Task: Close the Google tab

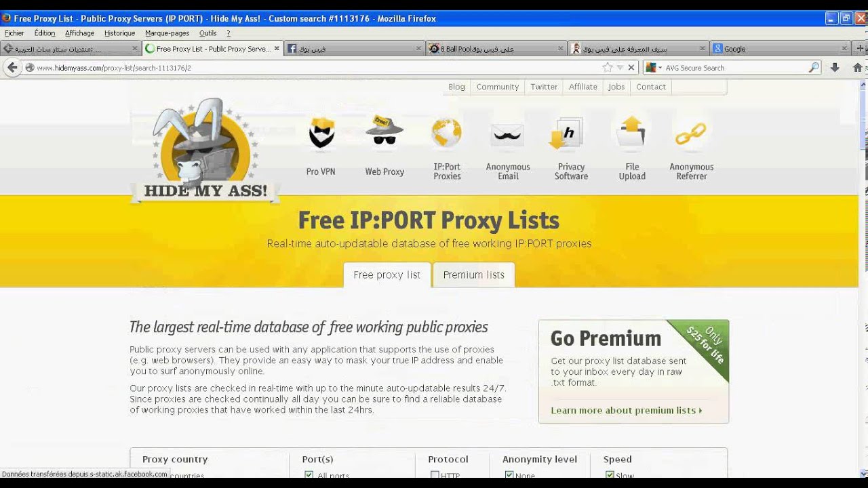Action: (x=844, y=48)
